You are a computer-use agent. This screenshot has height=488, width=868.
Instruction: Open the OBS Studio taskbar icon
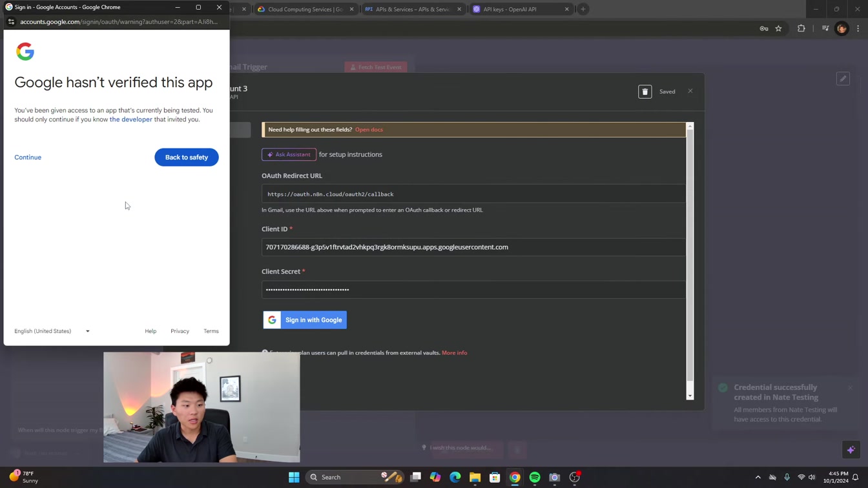[x=575, y=478]
